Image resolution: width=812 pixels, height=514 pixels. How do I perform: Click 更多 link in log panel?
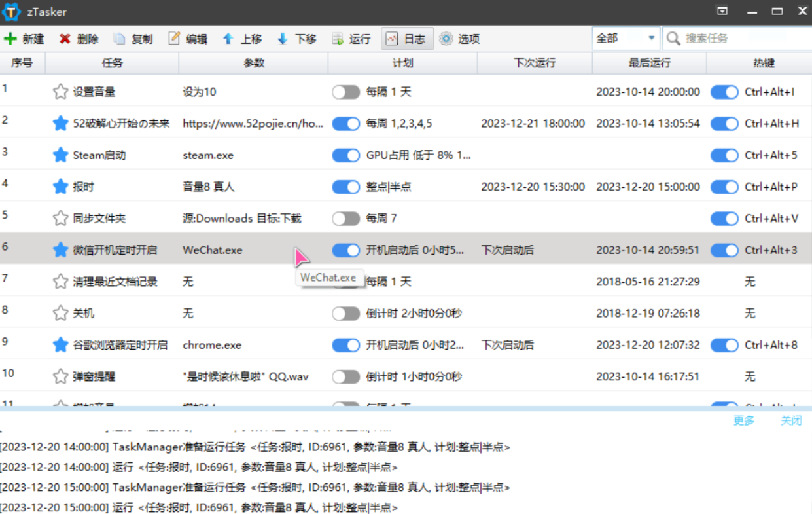tap(744, 420)
